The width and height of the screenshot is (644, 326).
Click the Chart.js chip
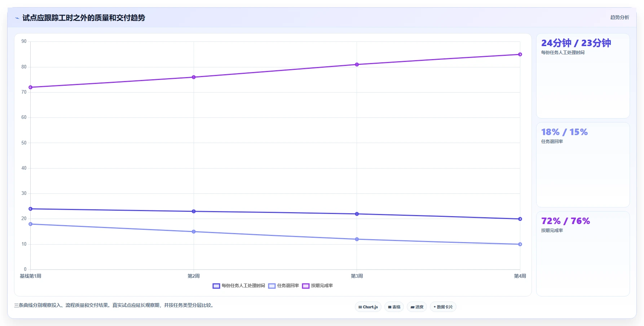click(x=368, y=307)
